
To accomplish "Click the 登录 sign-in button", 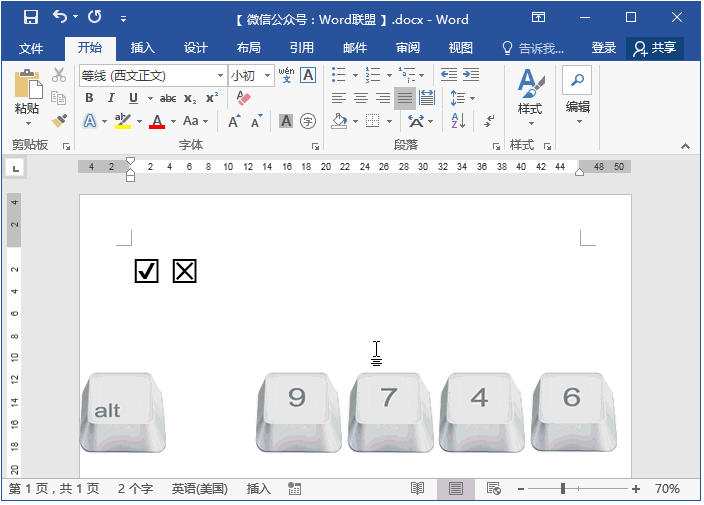I will [603, 48].
